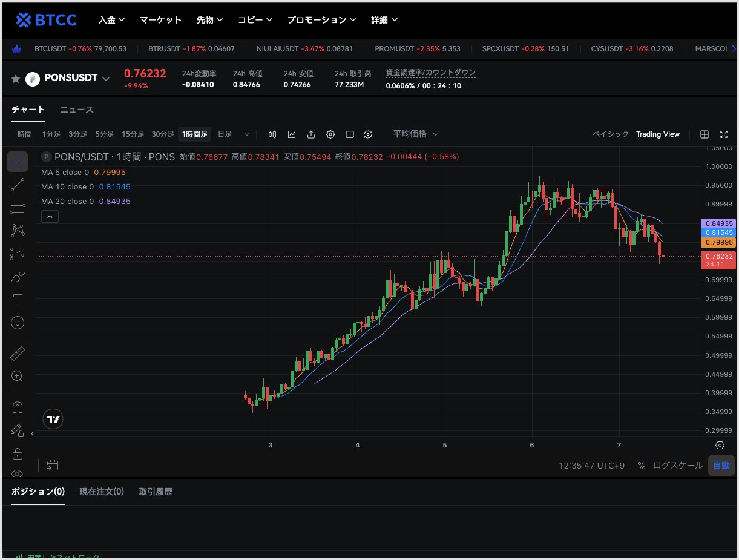Open the マーケット page
This screenshot has width=739, height=560.
pos(161,20)
